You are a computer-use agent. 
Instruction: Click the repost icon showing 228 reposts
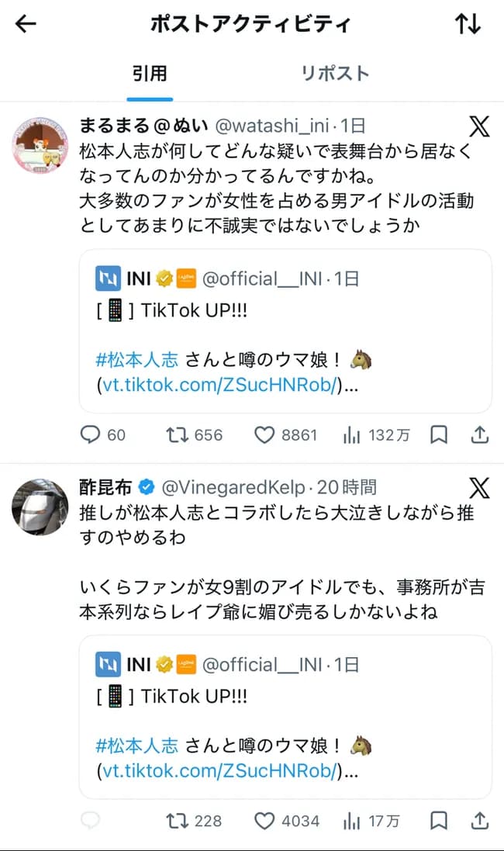point(177,821)
